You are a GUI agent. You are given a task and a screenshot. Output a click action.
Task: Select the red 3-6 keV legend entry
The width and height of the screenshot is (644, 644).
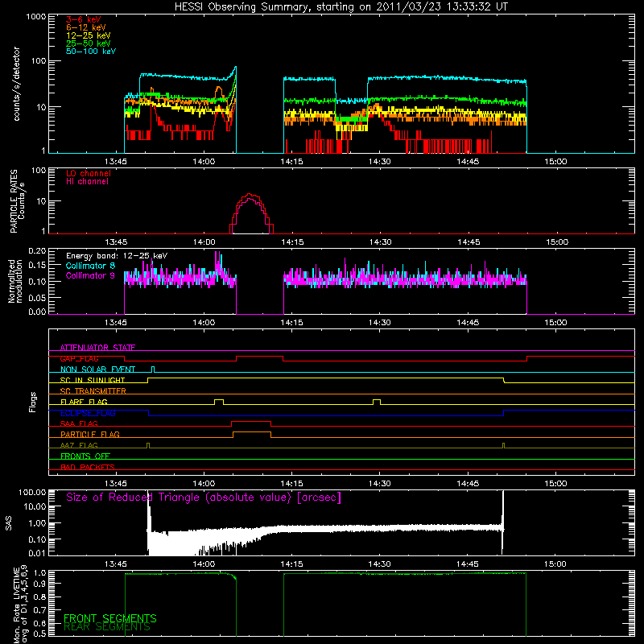[x=84, y=19]
